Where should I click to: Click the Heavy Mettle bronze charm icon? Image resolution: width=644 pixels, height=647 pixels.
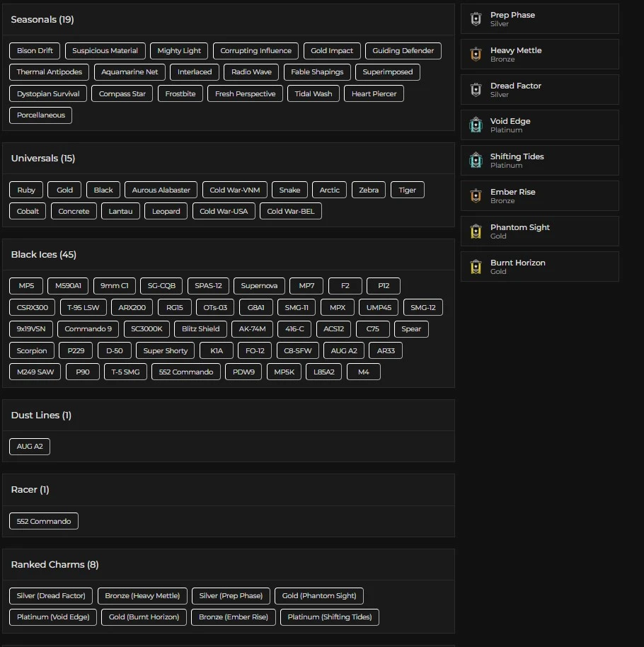[x=476, y=55]
